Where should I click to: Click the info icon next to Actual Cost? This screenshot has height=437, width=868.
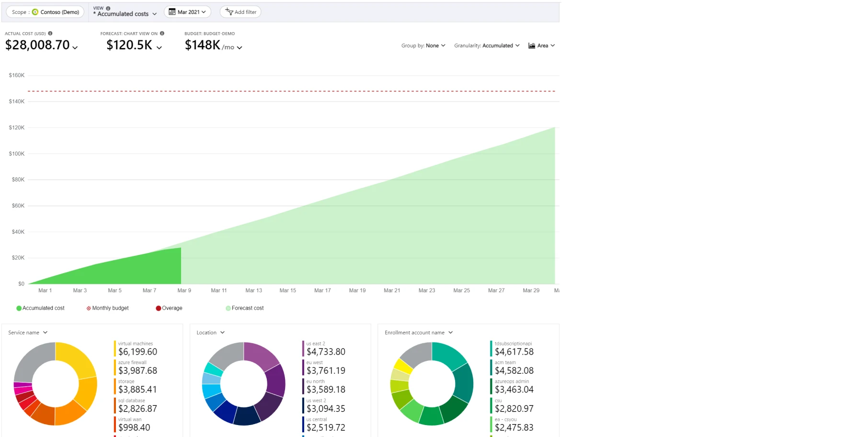50,34
